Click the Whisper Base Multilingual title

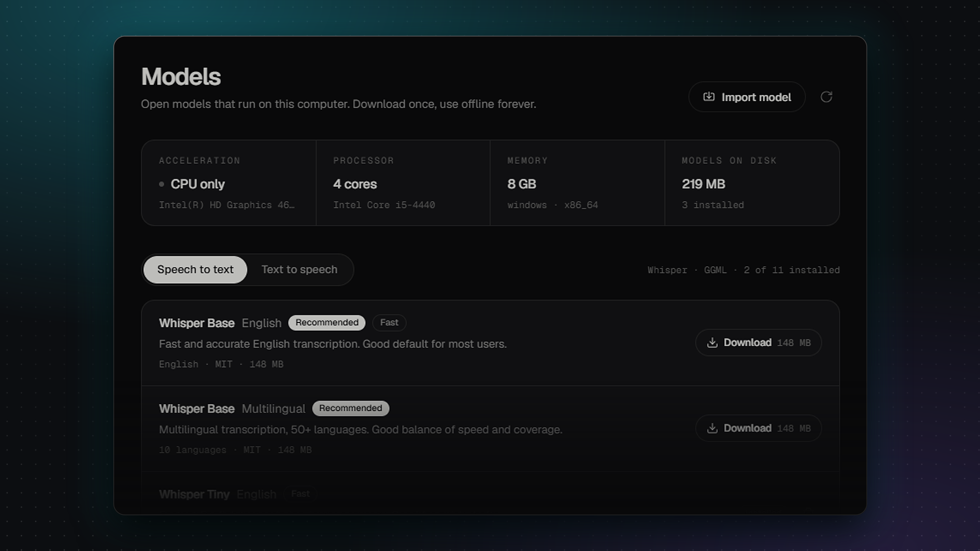(232, 409)
